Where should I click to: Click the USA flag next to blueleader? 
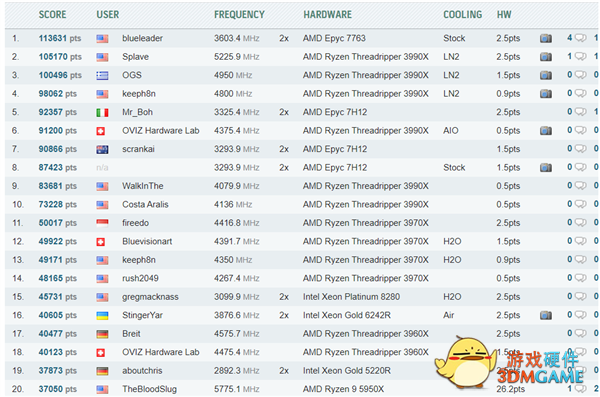point(102,38)
